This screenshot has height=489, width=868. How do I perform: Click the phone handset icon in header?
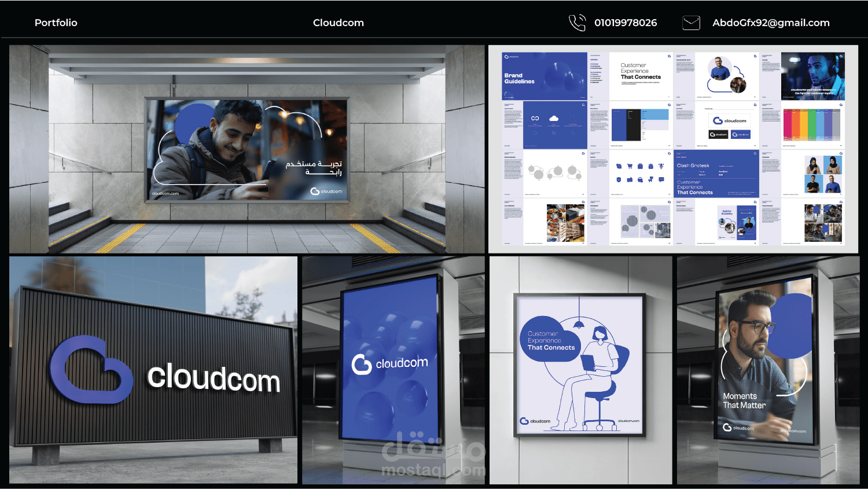(577, 23)
